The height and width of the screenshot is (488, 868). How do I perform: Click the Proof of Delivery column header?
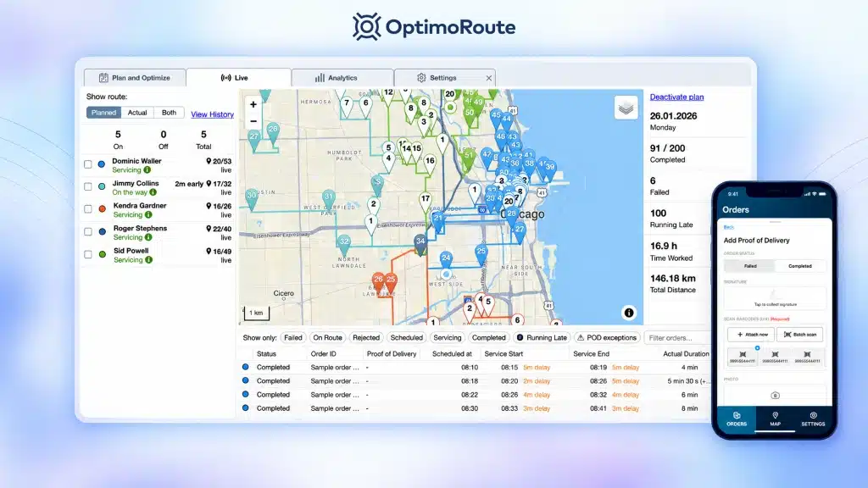pyautogui.click(x=392, y=353)
